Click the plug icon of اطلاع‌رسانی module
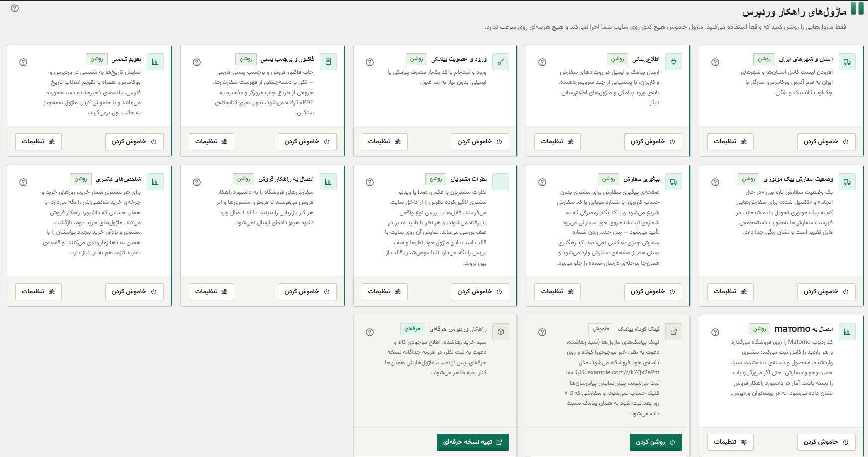Image resolution: width=868 pixels, height=457 pixels. pyautogui.click(x=674, y=62)
